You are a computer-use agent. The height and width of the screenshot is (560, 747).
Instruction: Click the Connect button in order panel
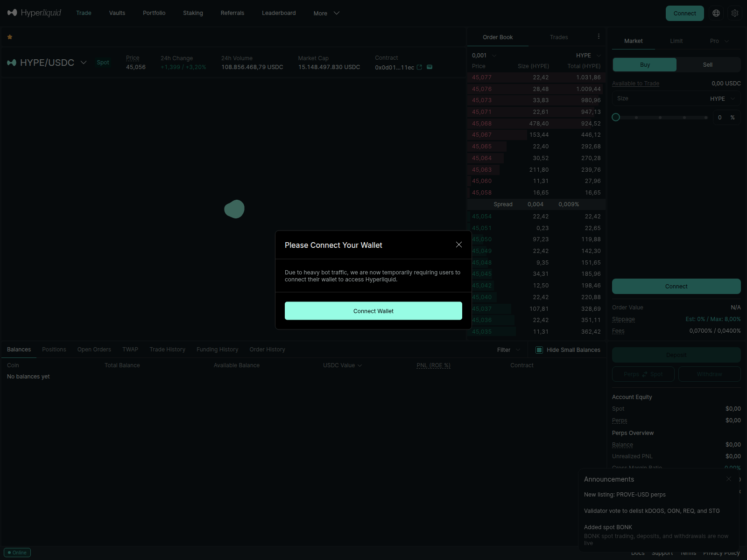pyautogui.click(x=676, y=287)
